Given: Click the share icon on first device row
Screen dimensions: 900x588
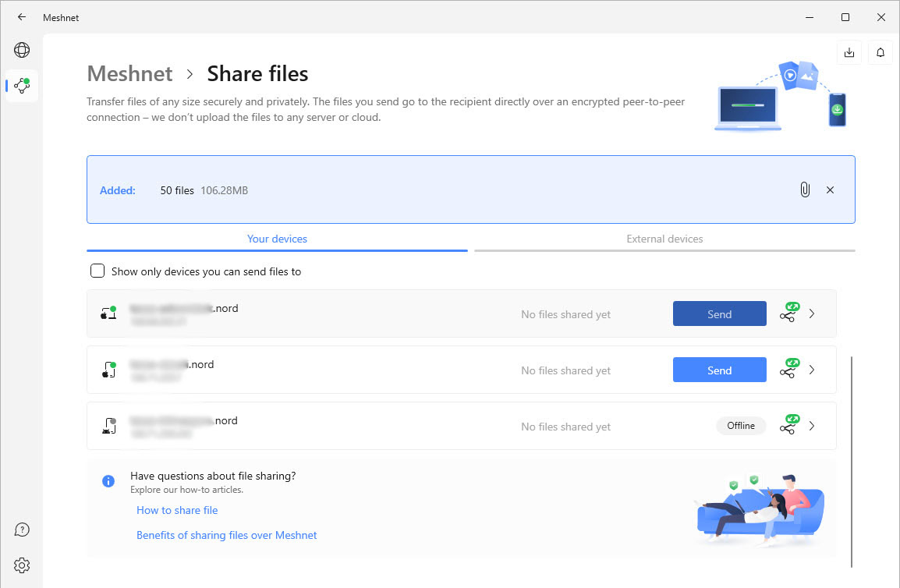Looking at the screenshot, I should click(x=788, y=314).
